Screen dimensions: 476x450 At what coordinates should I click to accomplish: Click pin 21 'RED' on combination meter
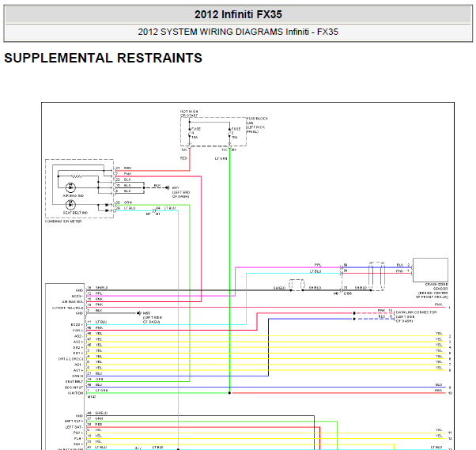point(124,168)
